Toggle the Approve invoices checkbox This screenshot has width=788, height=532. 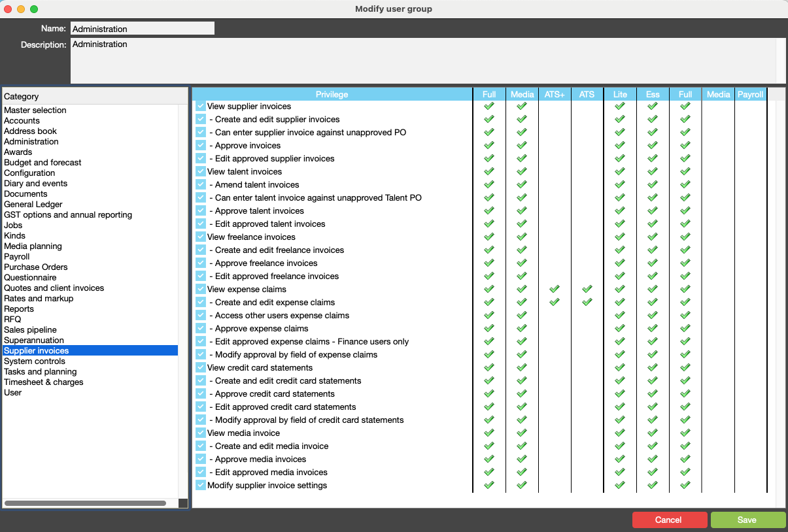point(201,145)
